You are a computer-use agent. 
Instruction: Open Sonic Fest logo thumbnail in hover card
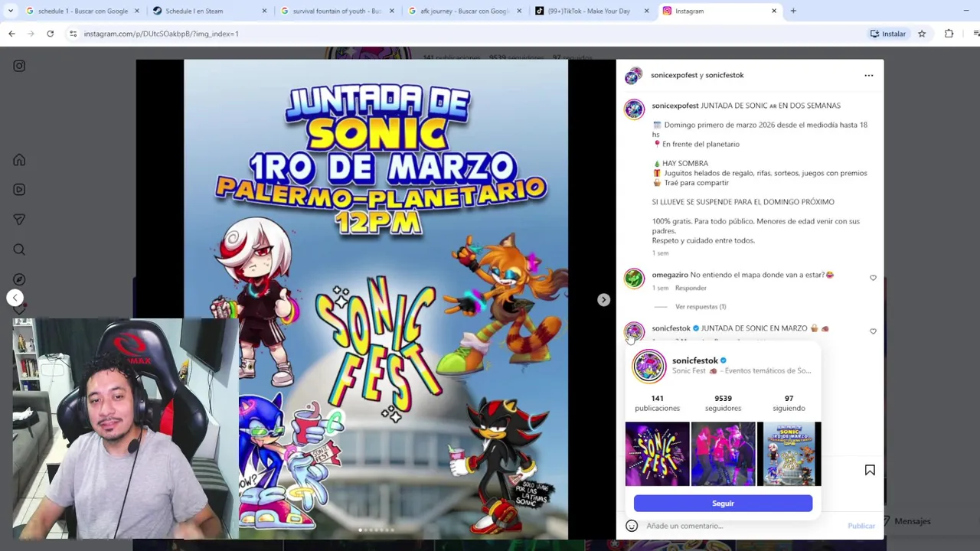click(x=658, y=454)
